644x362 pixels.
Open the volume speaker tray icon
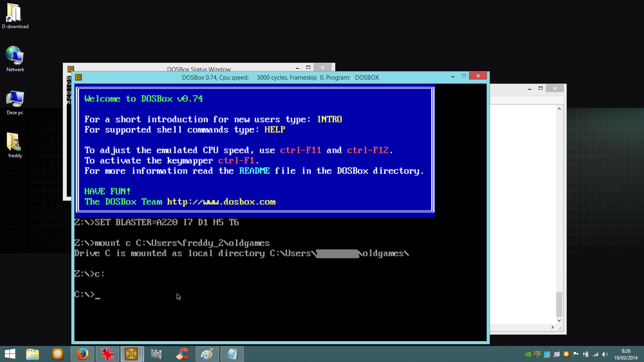(605, 354)
